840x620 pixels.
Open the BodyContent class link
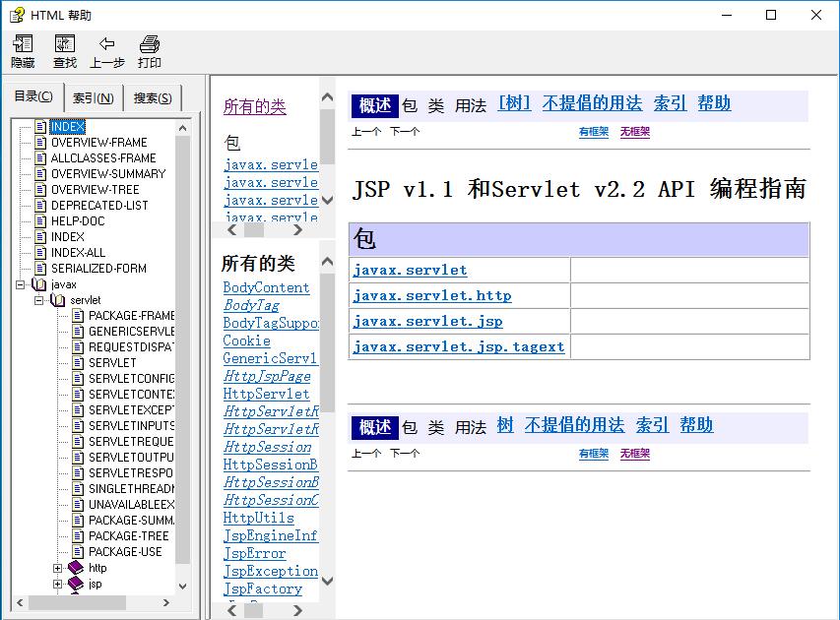[266, 287]
